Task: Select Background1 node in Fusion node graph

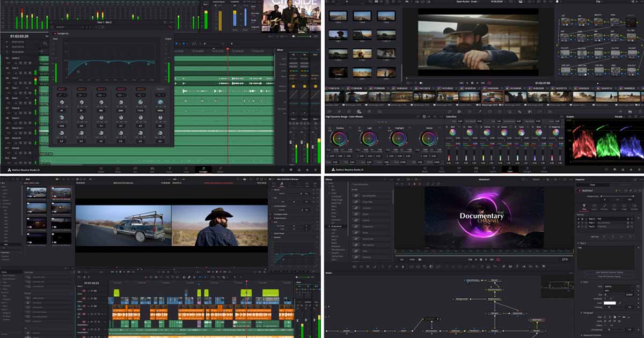Action: pyautogui.click(x=462, y=299)
